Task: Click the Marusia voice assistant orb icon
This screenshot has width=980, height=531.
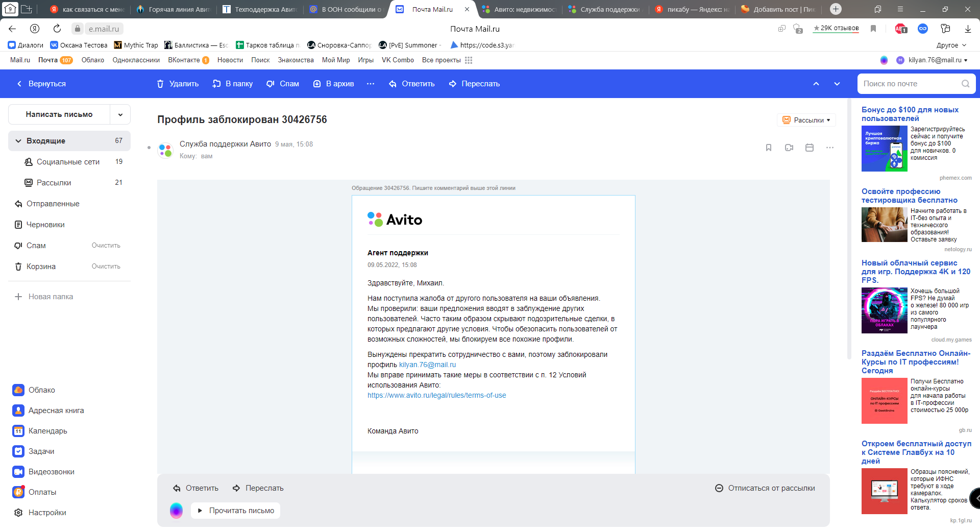Action: 176,511
